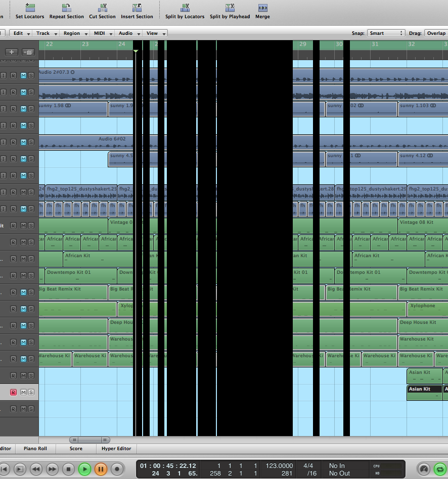Click the loop icon on the sunny 1.103 region
The image size is (448, 479).
(433, 106)
